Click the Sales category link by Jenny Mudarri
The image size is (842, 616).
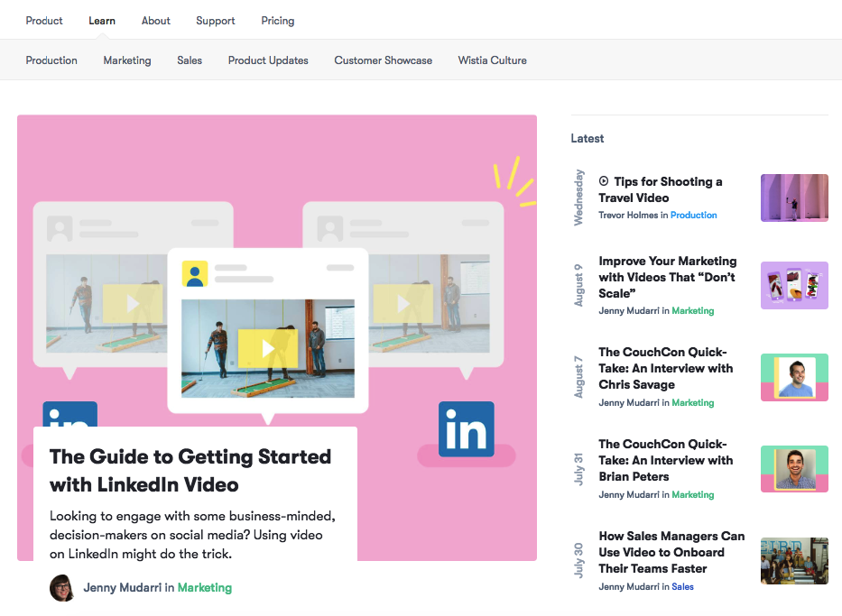tap(682, 586)
